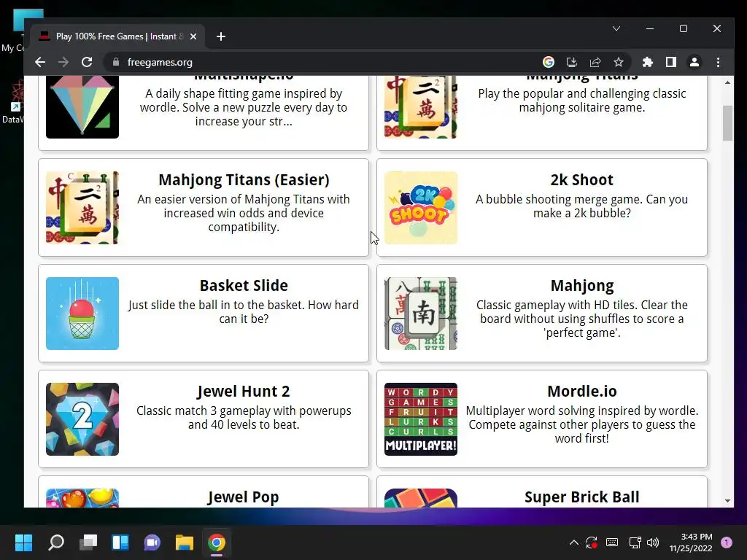Click the Mahjong HD tiles thumbnail
The height and width of the screenshot is (560, 747).
coord(421,314)
